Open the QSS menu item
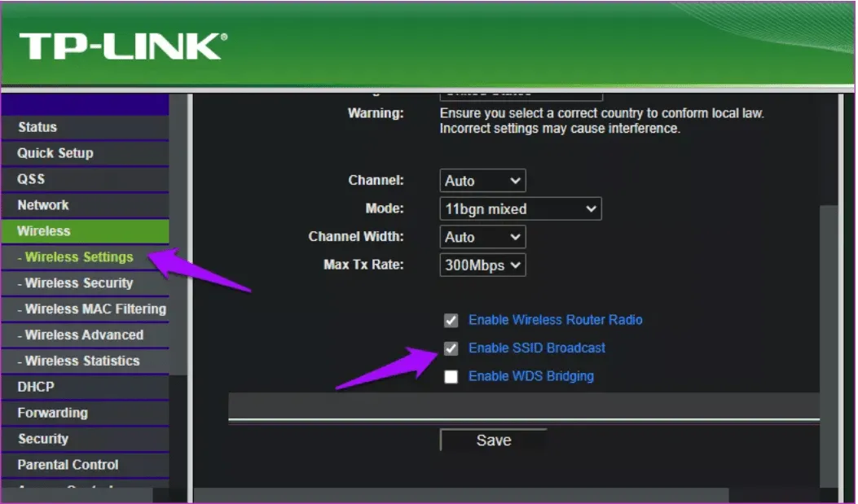858x504 pixels. [x=31, y=179]
